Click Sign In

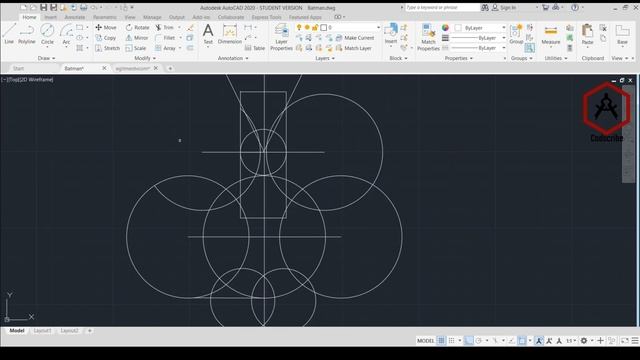point(504,7)
